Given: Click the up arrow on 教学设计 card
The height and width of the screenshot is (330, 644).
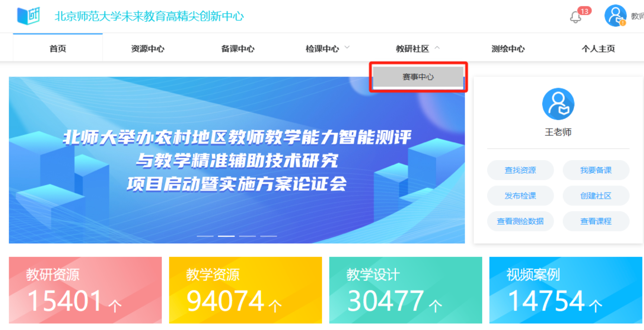Looking at the screenshot, I should (x=435, y=306).
